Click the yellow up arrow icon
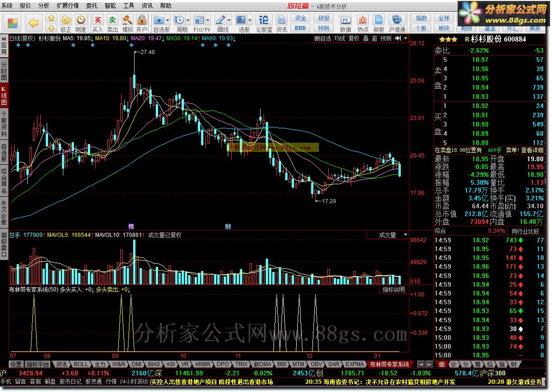 [51, 18]
